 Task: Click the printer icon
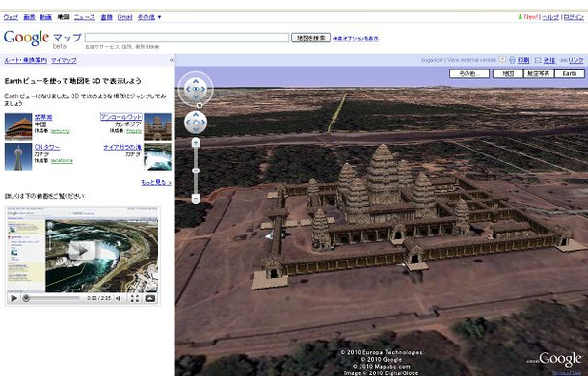pyautogui.click(x=512, y=60)
